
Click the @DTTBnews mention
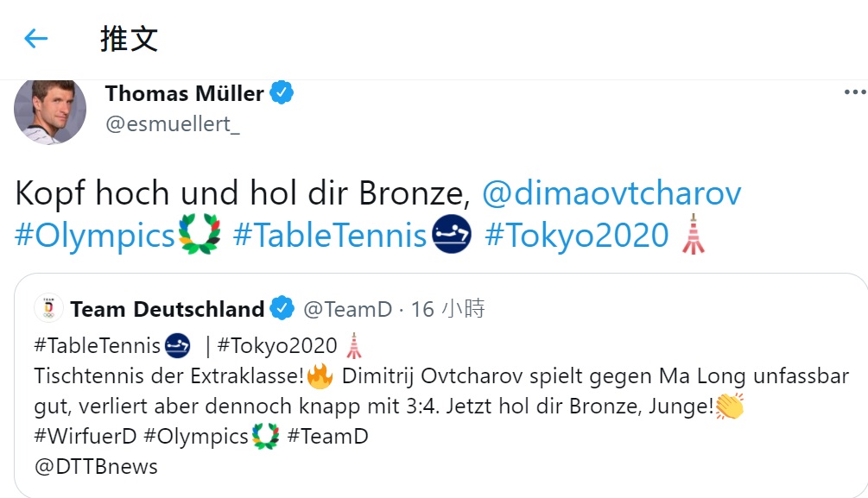tap(96, 466)
